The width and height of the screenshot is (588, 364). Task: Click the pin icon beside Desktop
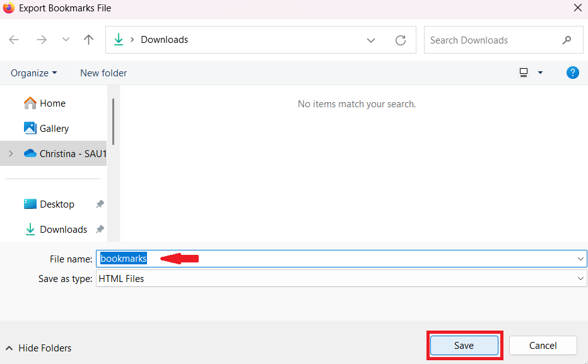point(100,204)
